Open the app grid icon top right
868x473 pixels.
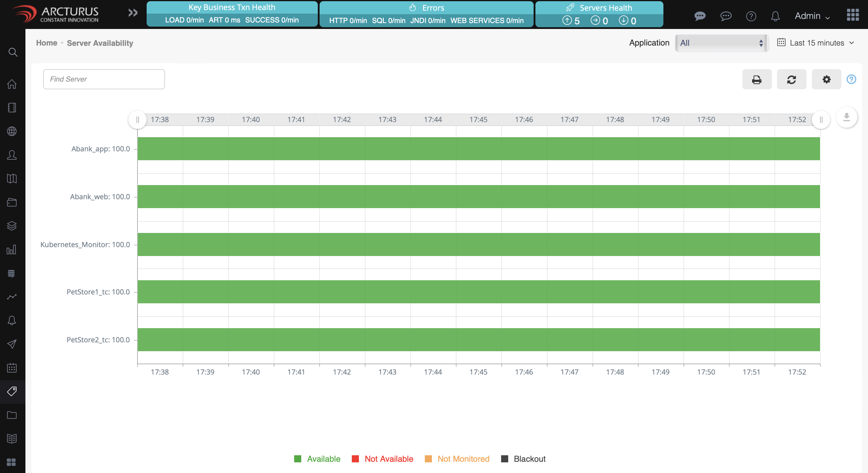click(853, 15)
